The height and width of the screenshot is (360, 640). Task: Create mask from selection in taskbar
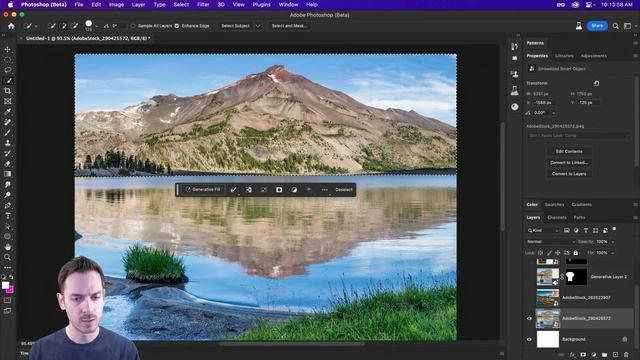pyautogui.click(x=279, y=189)
